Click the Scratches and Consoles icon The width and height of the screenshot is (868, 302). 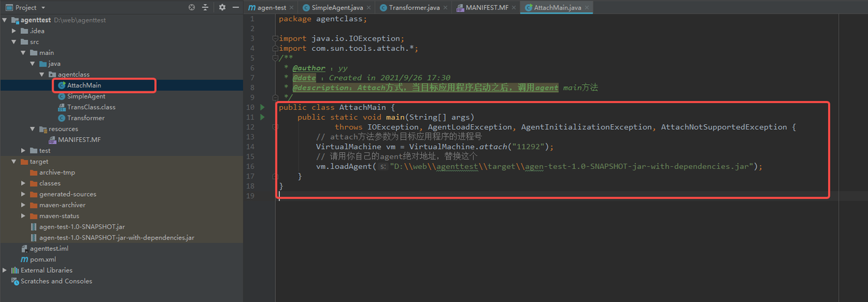click(x=14, y=281)
